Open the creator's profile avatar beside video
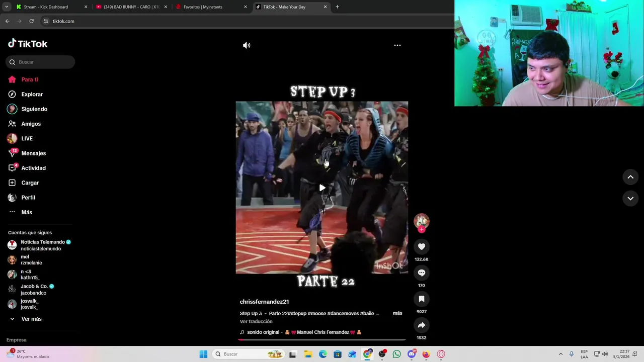 [422, 221]
